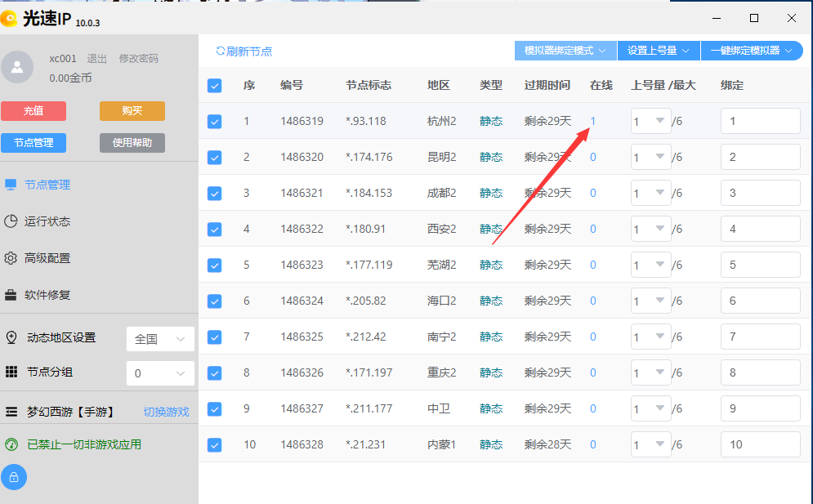This screenshot has height=504, width=813.
Task: Uncheck the checkbox for node 1486320
Action: pos(214,157)
